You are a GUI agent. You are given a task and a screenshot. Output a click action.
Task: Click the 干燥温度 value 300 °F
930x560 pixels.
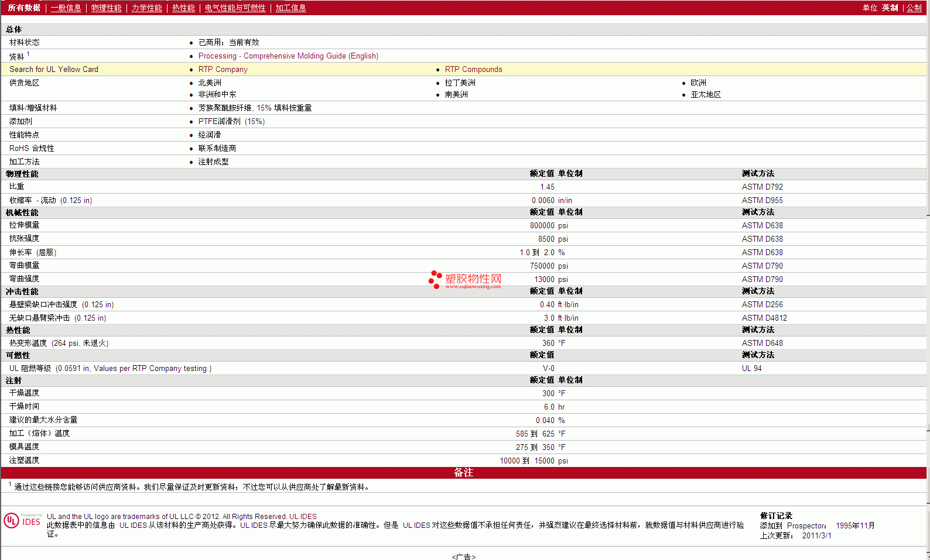click(x=553, y=394)
